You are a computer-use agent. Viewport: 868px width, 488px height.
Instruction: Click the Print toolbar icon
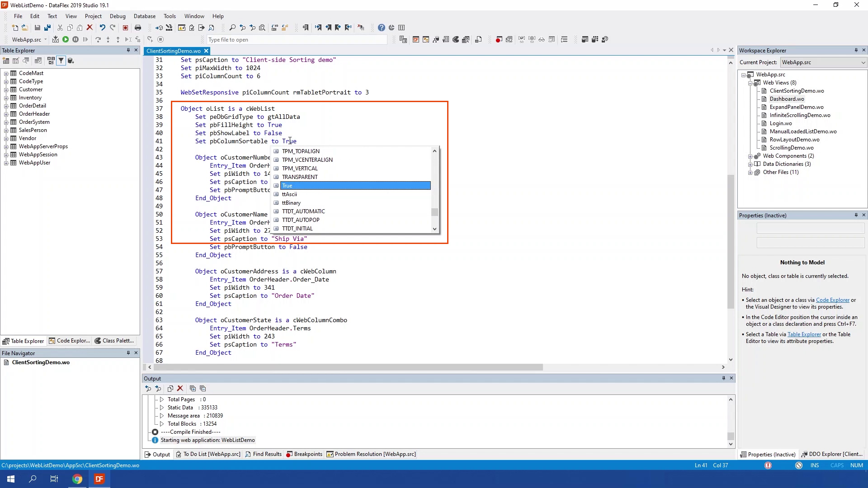[138, 28]
